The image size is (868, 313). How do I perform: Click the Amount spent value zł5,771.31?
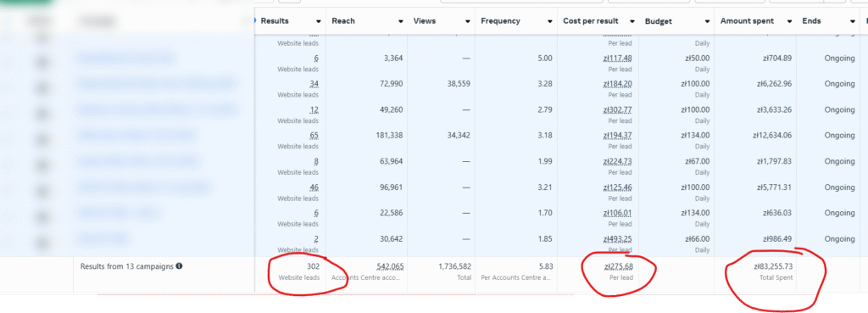tap(775, 187)
